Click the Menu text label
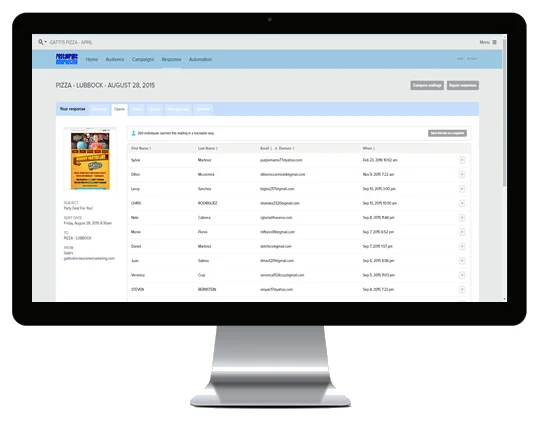 pos(485,42)
